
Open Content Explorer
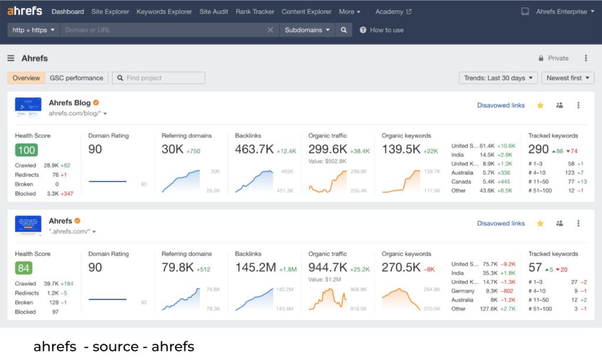pos(306,12)
